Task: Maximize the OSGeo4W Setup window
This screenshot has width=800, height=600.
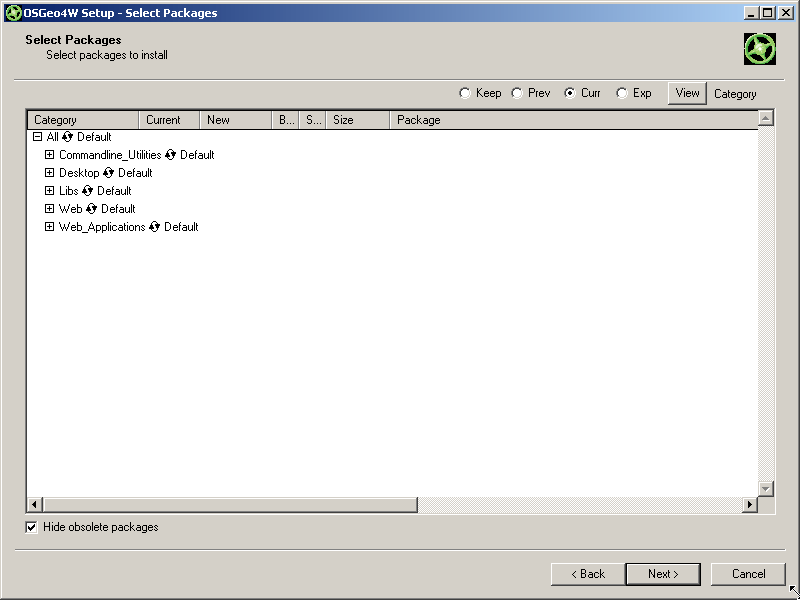Action: [x=767, y=13]
